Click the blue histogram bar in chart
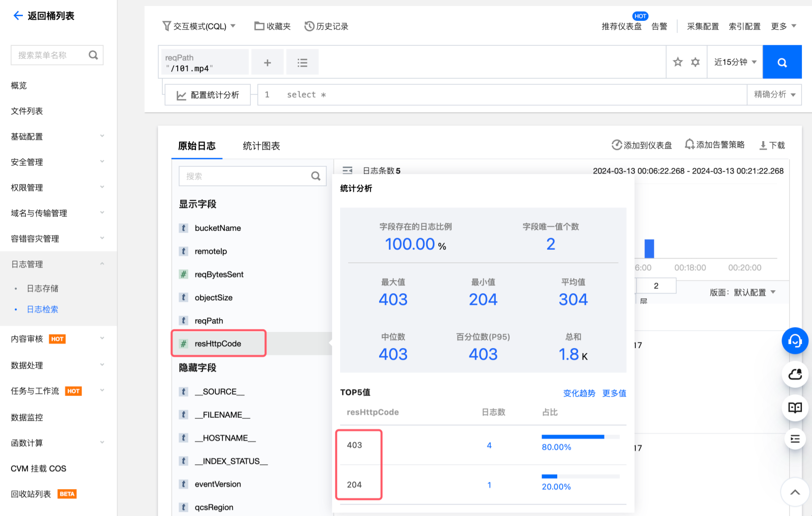The width and height of the screenshot is (812, 516). [649, 249]
